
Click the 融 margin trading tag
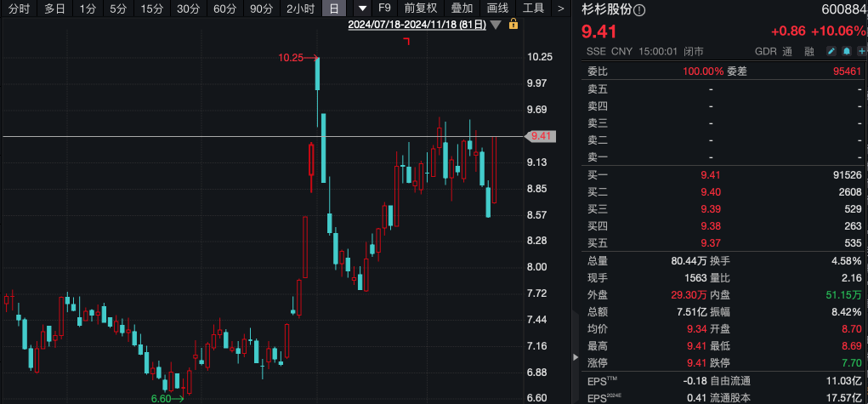(x=809, y=52)
